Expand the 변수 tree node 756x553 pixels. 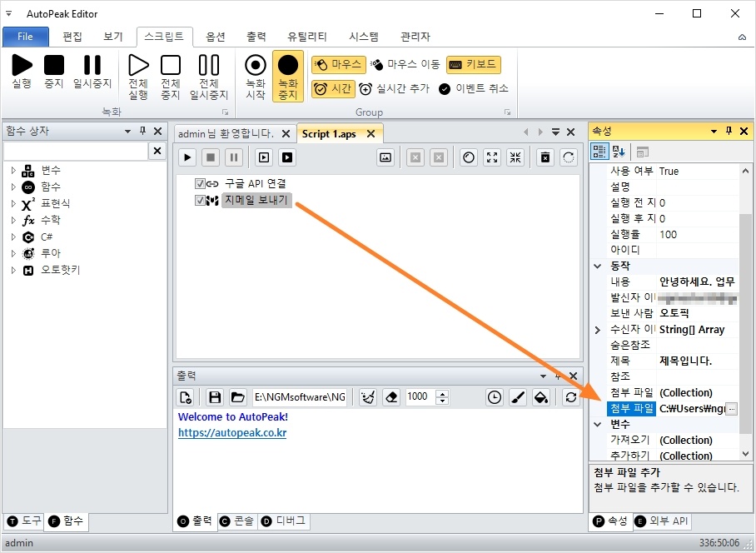click(13, 170)
